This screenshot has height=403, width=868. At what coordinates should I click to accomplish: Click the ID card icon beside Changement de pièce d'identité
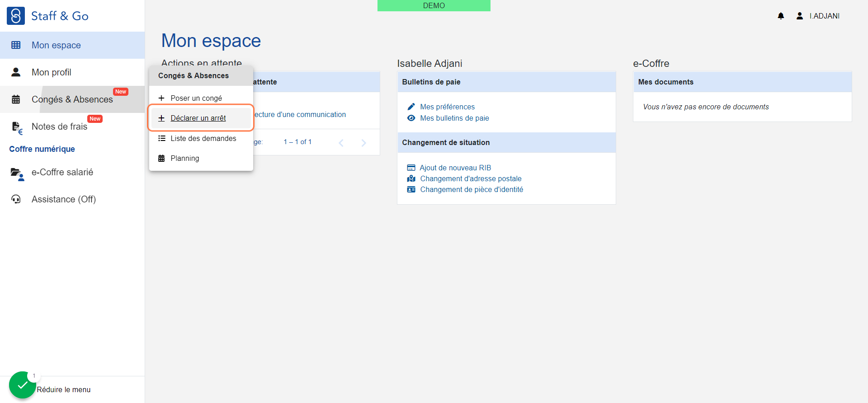click(x=411, y=189)
